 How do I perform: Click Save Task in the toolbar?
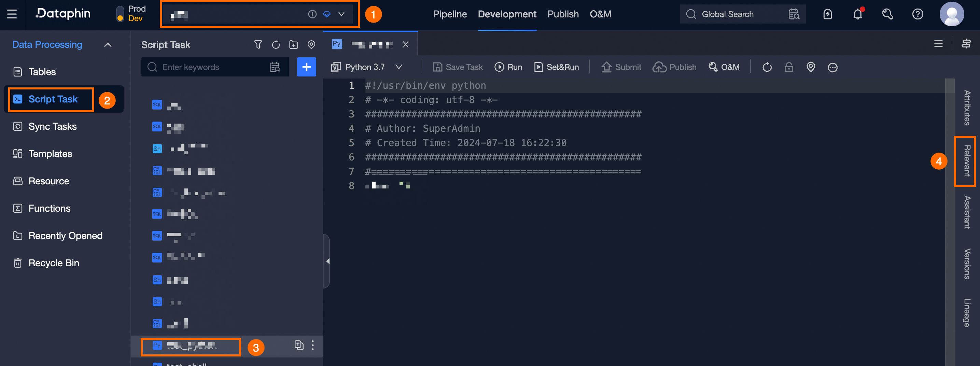(x=458, y=67)
